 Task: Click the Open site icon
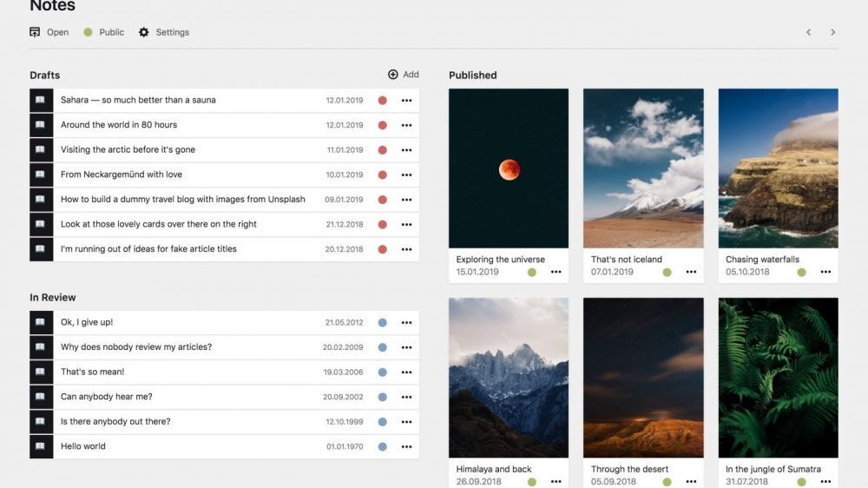35,32
